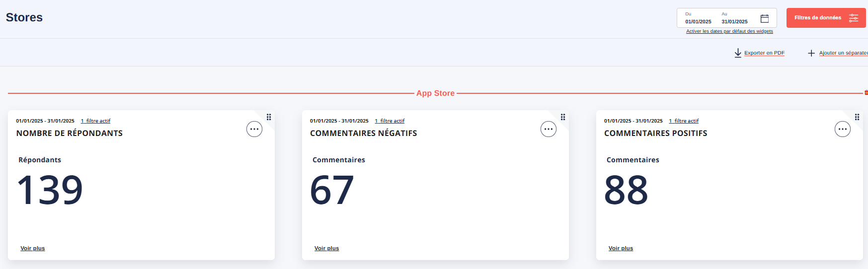Click Voir plus on Commentaires négatifs card
868x269 pixels.
tap(326, 248)
